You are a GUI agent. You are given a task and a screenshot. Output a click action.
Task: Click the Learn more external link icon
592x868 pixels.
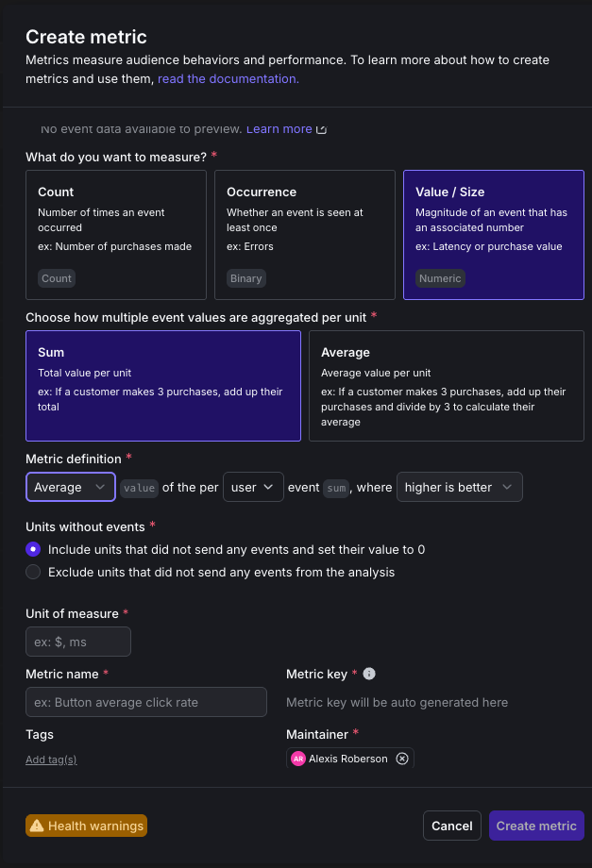tap(321, 129)
